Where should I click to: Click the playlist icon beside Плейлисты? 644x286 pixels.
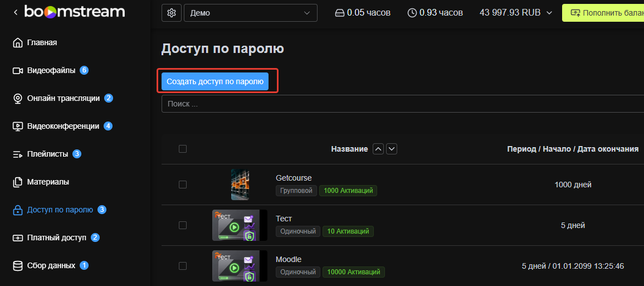[x=18, y=154]
